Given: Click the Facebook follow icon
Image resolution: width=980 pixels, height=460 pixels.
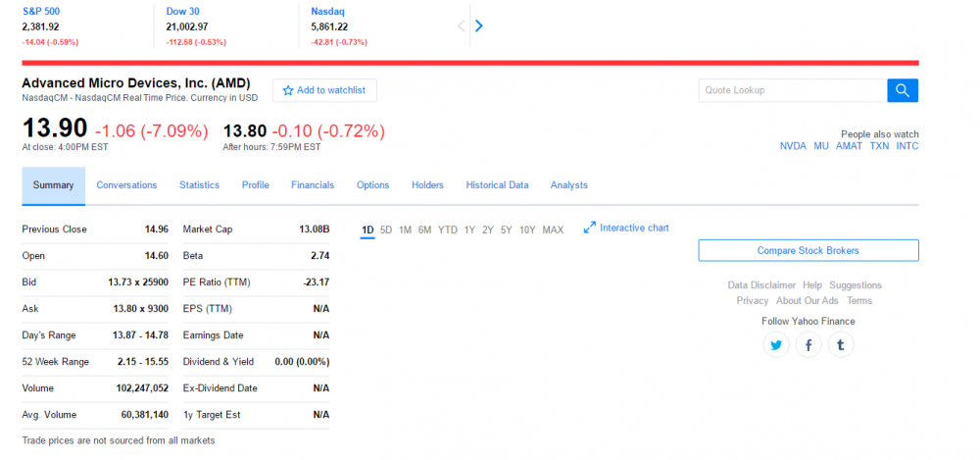Looking at the screenshot, I should point(808,345).
